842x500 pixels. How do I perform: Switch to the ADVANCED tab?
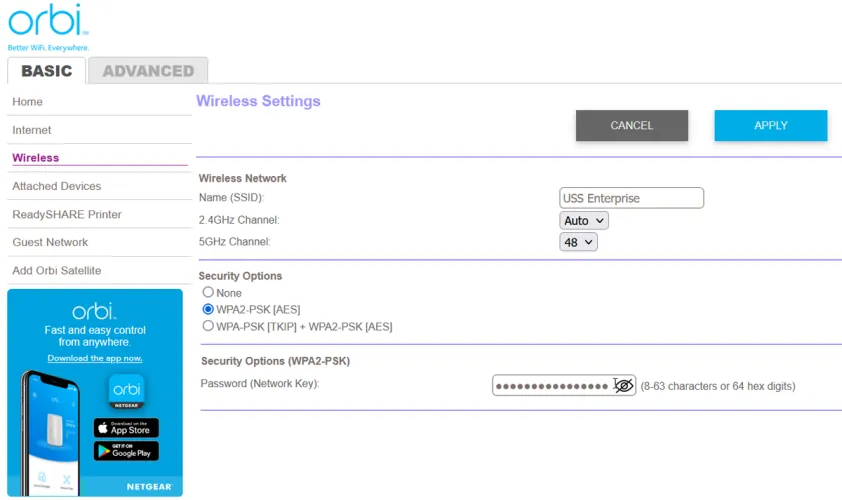148,71
